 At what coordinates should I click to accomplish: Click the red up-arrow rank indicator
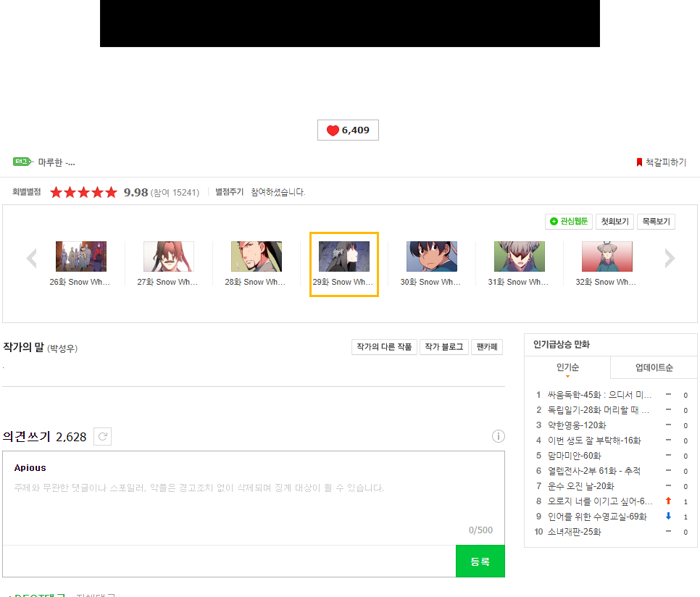point(668,501)
